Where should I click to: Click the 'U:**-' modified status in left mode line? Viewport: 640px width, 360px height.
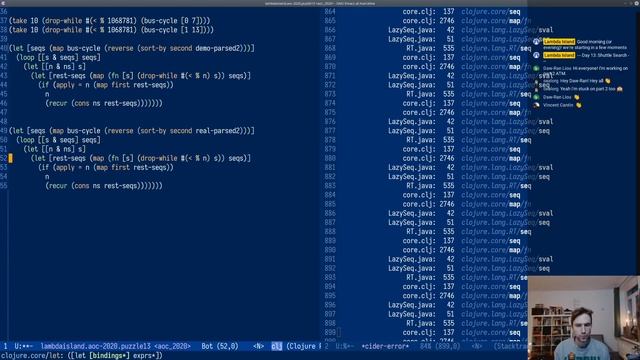(24, 346)
